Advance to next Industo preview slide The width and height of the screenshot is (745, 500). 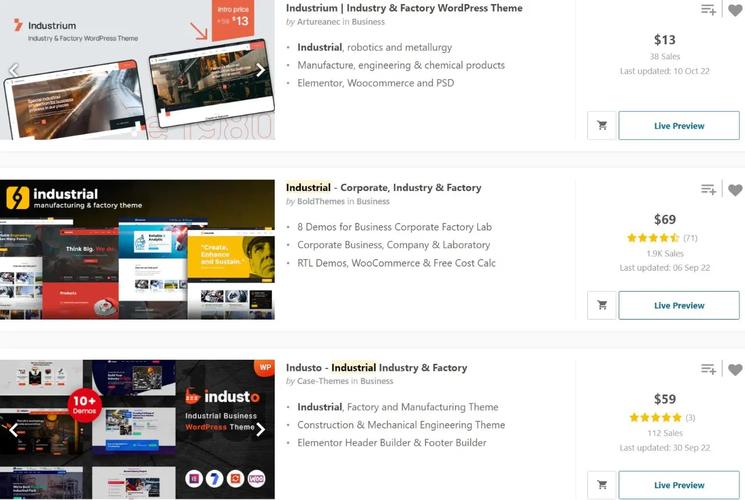click(x=260, y=430)
